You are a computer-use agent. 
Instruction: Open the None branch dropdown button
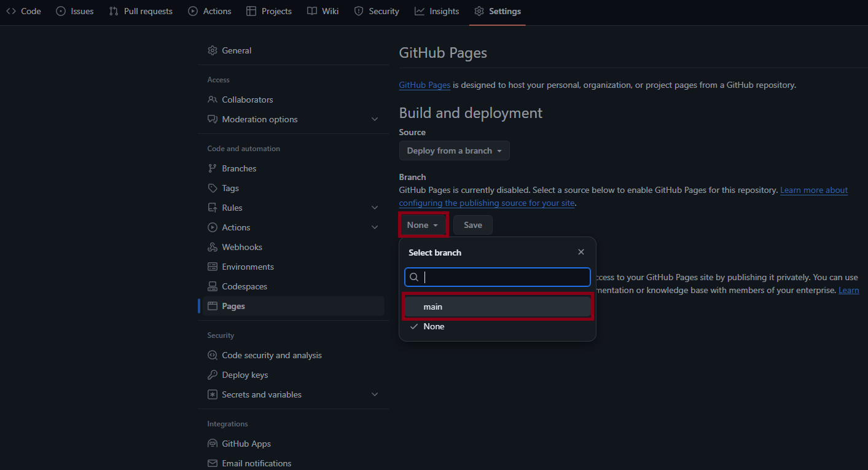point(423,225)
